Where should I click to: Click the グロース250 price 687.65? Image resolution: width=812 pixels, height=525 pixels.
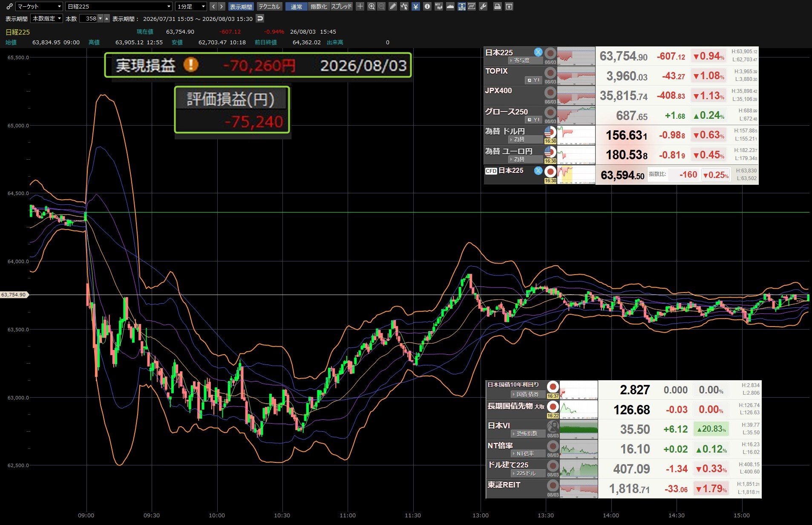[x=632, y=115]
